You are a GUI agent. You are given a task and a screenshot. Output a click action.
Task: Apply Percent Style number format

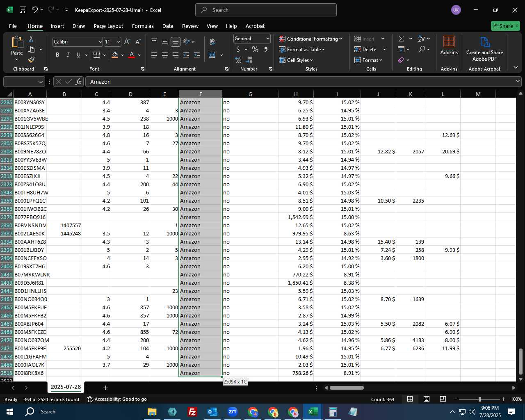click(255, 49)
